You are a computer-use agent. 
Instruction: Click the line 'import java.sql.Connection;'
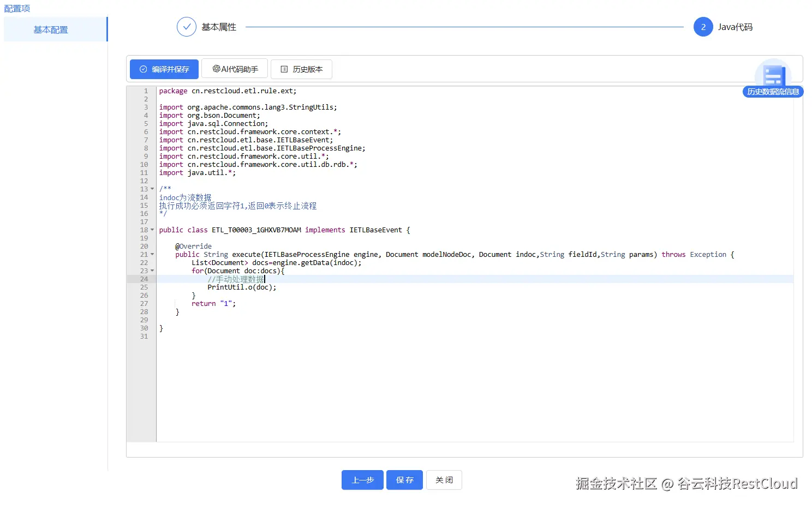coord(213,124)
